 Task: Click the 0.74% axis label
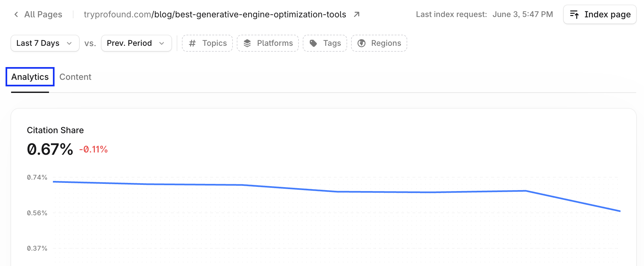click(x=37, y=177)
